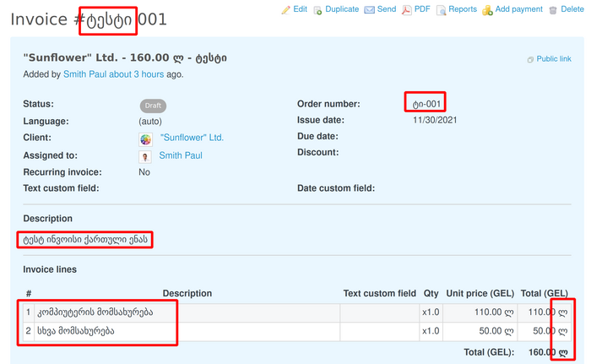The width and height of the screenshot is (591, 364).
Task: Click the Reports icon
Action: [x=440, y=10]
